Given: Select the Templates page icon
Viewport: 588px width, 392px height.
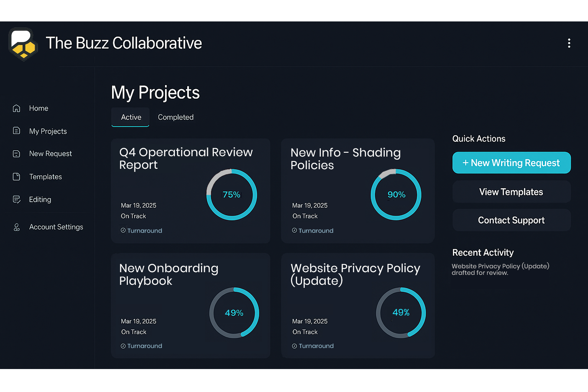Looking at the screenshot, I should 17,176.
